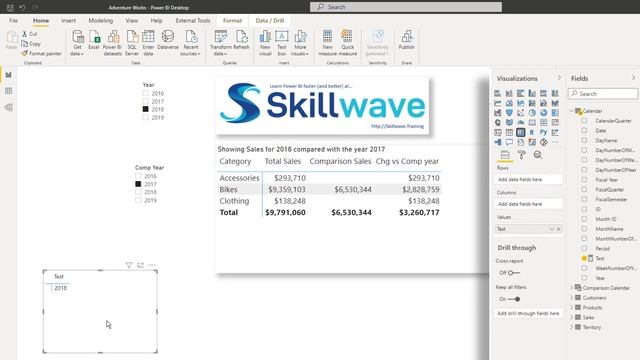Switch to Model view in left sidebar
640x360 pixels.
tap(9, 107)
